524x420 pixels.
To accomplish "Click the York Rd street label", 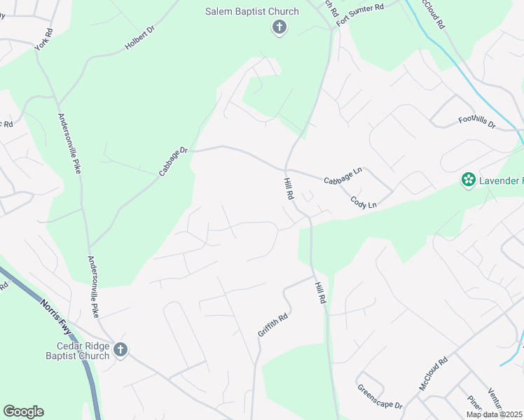I will [x=43, y=39].
